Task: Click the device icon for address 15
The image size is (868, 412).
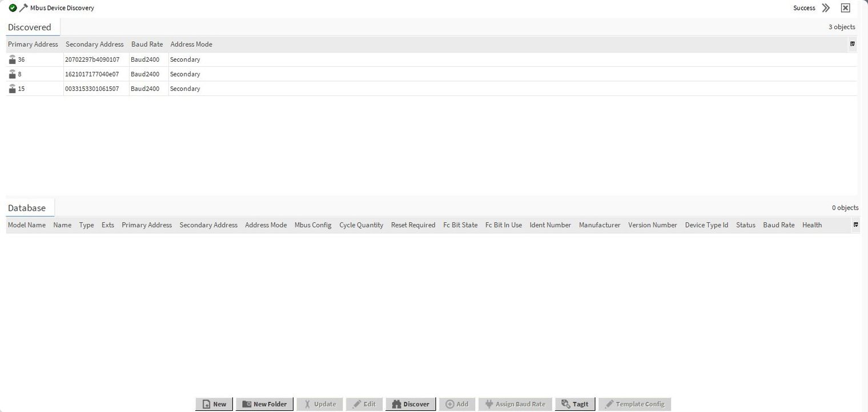Action: click(x=12, y=89)
